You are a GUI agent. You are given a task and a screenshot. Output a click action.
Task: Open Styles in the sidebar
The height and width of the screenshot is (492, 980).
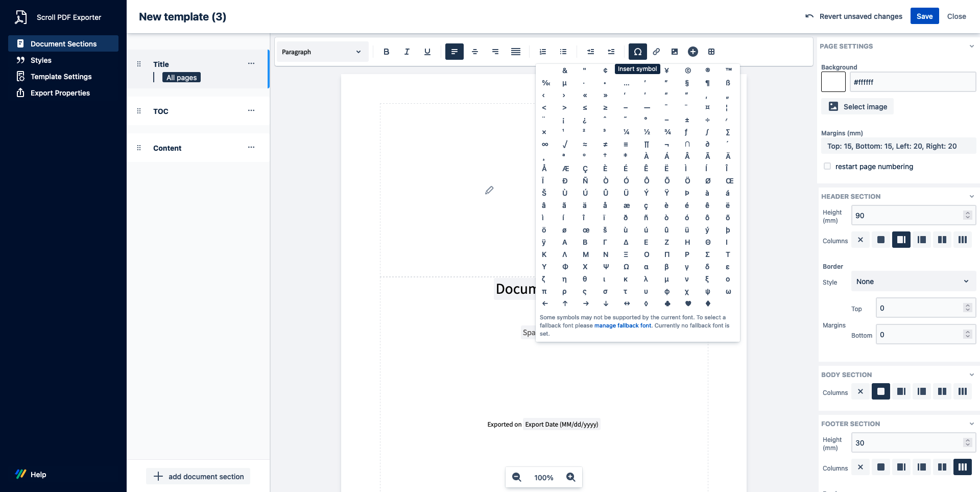41,60
